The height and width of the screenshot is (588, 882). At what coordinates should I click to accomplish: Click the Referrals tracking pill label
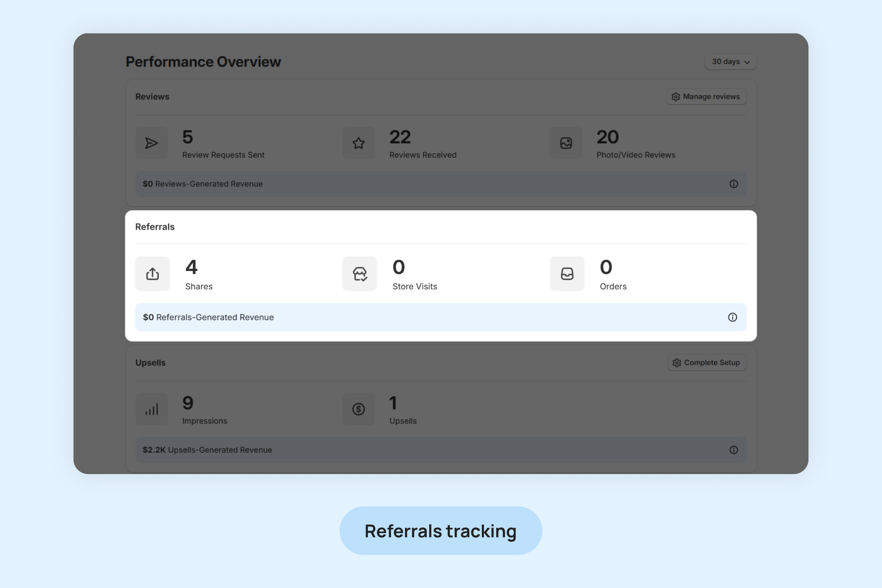(x=441, y=531)
